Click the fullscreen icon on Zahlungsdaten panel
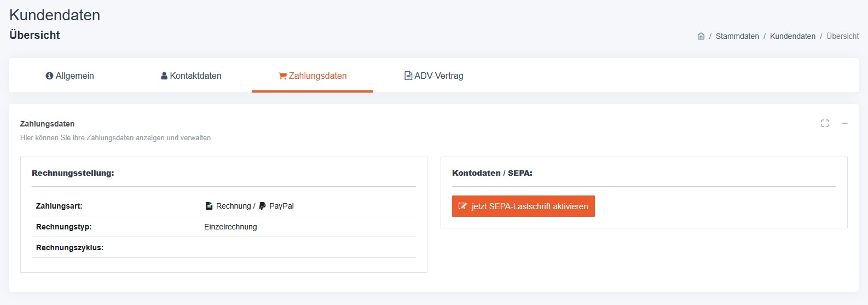 coord(825,124)
